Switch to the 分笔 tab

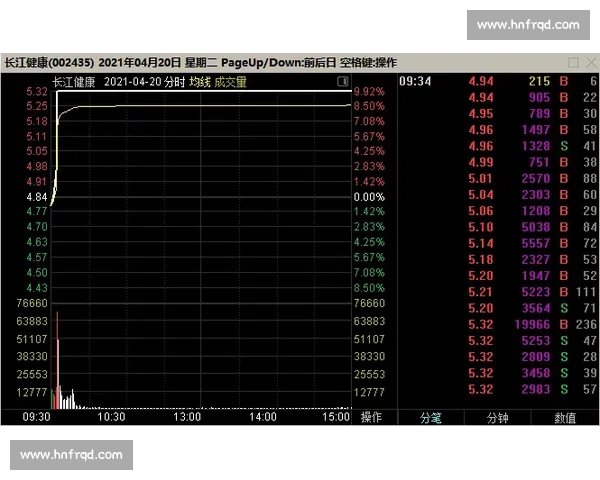[431, 418]
